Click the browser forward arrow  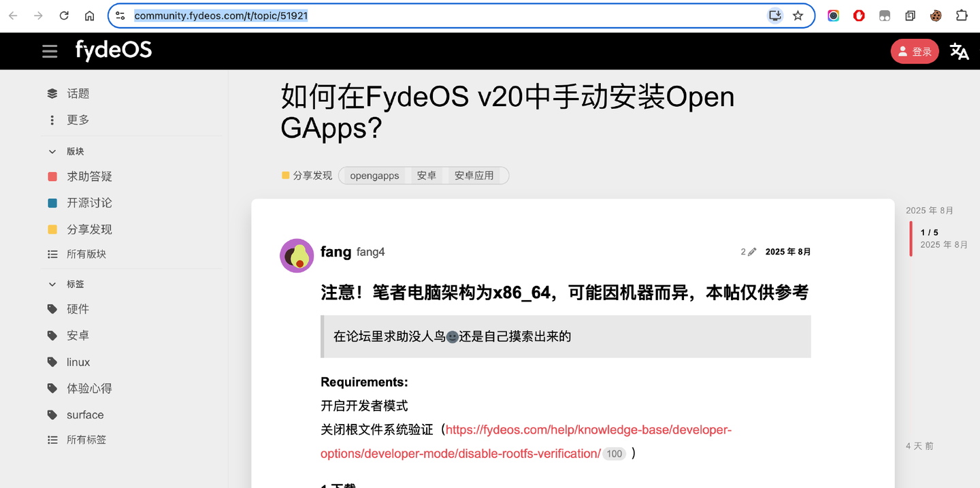pos(38,16)
